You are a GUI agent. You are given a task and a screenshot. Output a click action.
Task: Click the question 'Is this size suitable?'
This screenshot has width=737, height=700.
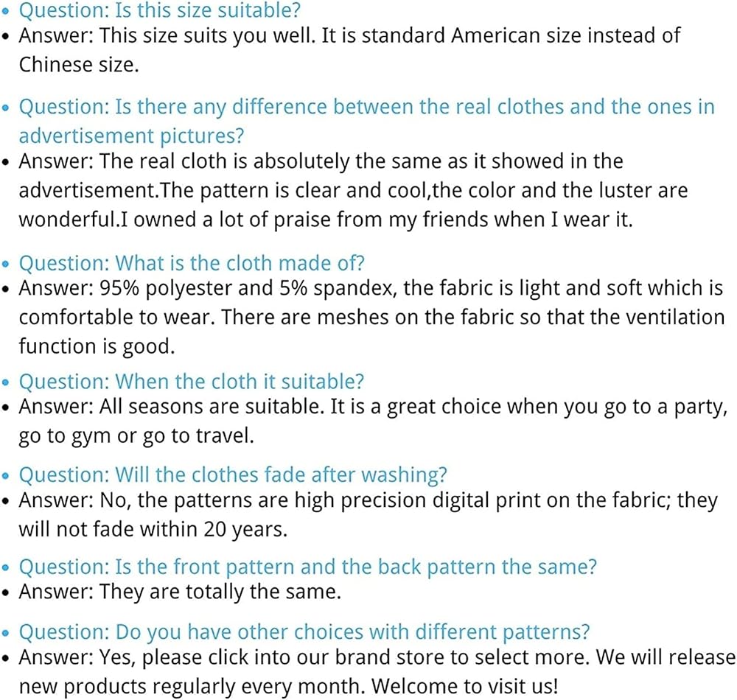[159, 11]
